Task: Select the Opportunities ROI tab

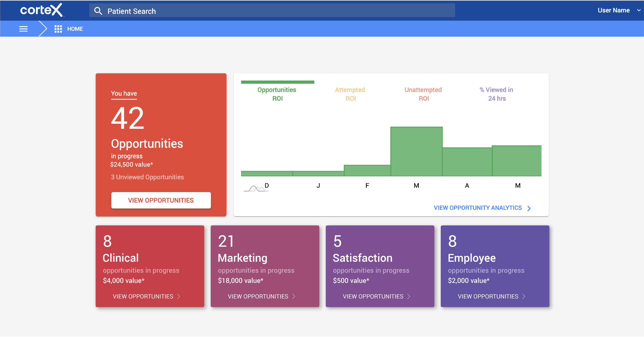Action: (277, 94)
